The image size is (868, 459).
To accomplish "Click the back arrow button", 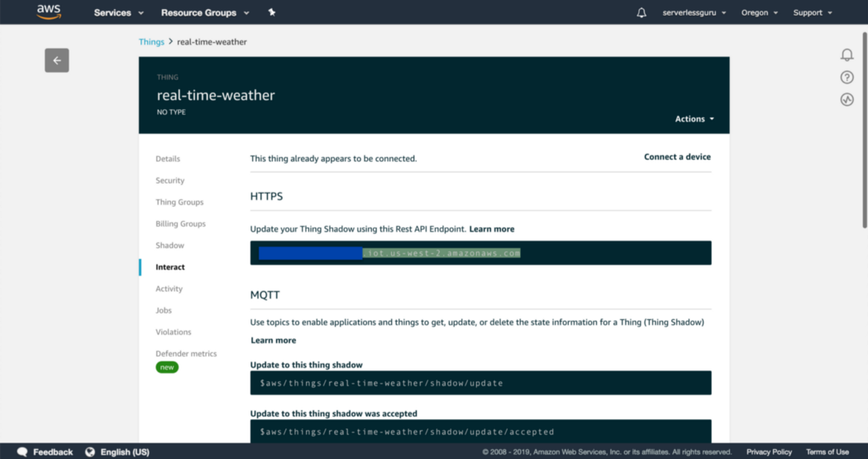I will (57, 60).
